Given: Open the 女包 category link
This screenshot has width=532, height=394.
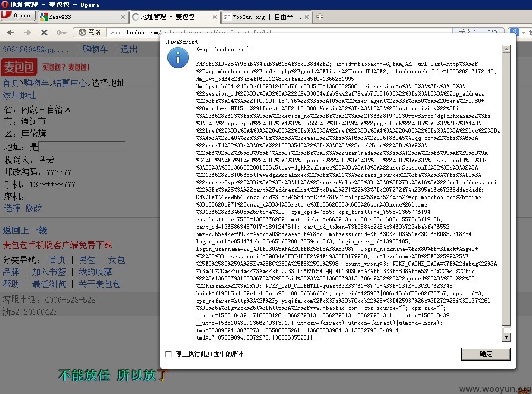Looking at the screenshot, I should 116,260.
